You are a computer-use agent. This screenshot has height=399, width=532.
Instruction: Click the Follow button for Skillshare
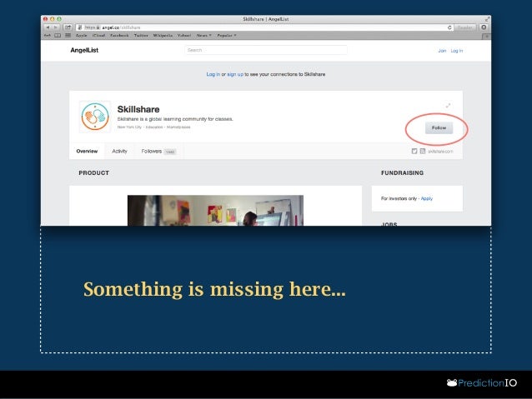[439, 127]
